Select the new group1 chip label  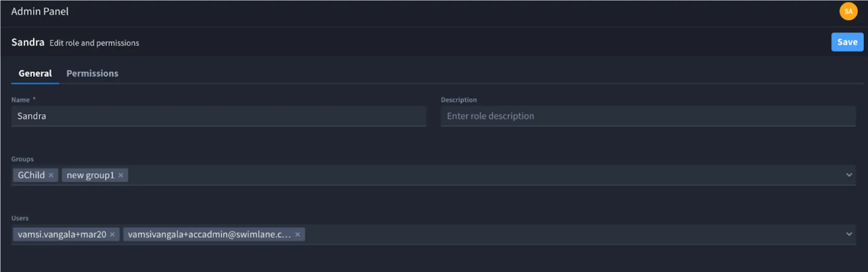pos(91,175)
